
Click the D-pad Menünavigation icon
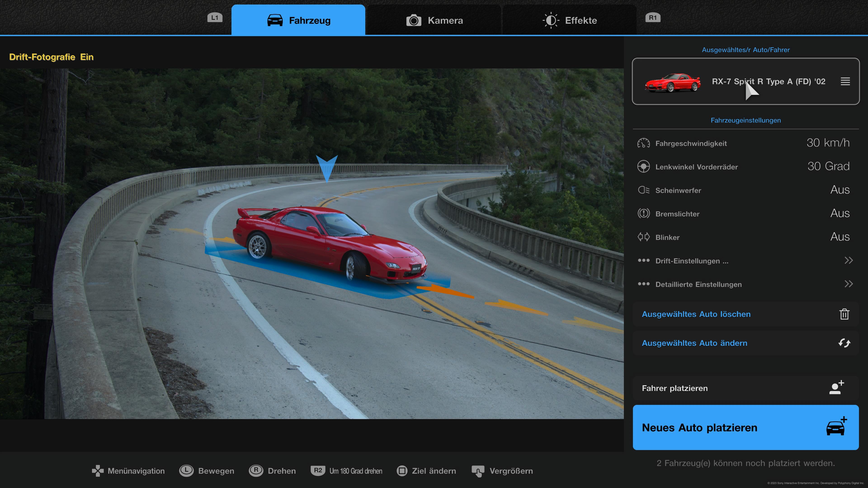click(x=98, y=471)
